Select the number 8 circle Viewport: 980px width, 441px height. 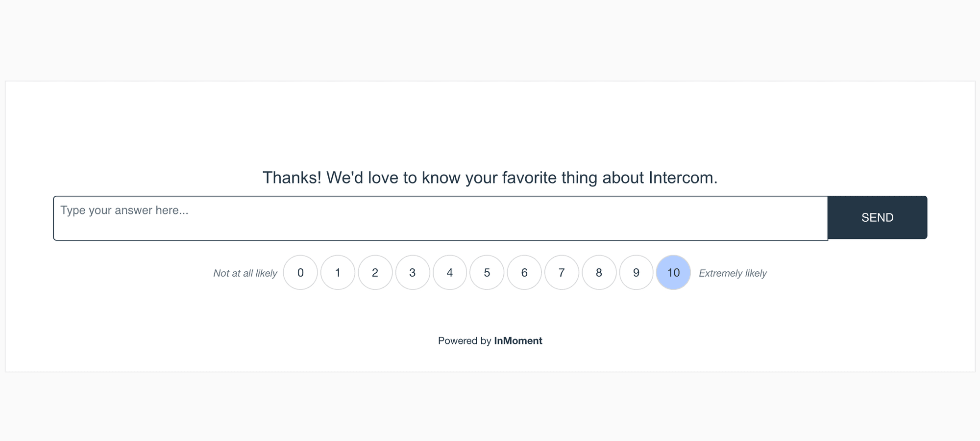[599, 273]
